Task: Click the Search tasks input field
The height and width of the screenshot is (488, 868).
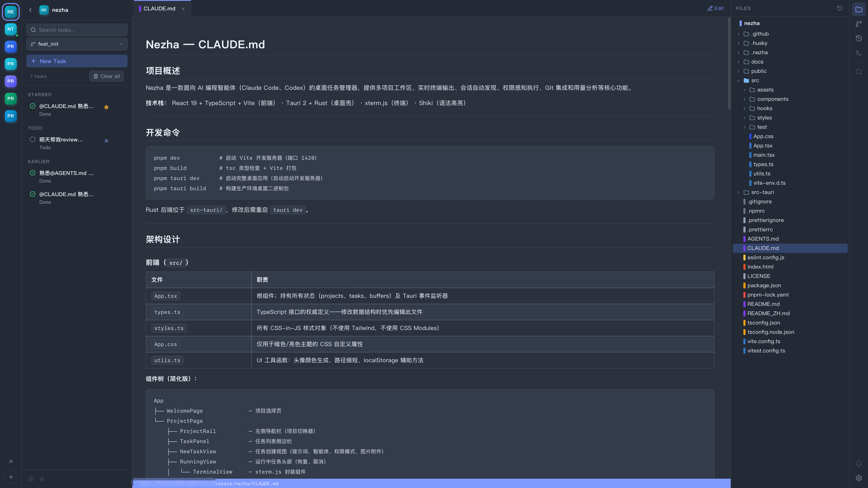Action: pos(77,30)
